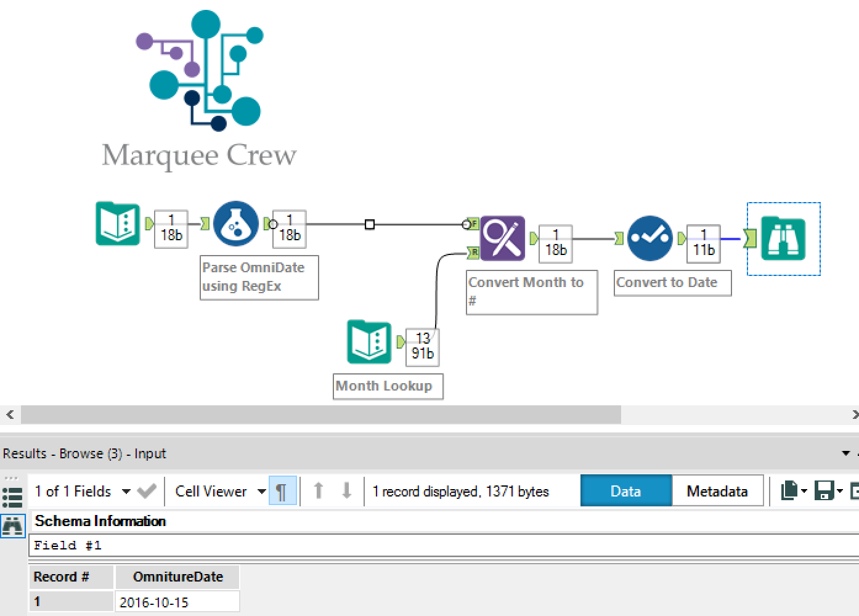The height and width of the screenshot is (616, 859).
Task: Select the Select tool checkmark icon
Action: [649, 238]
